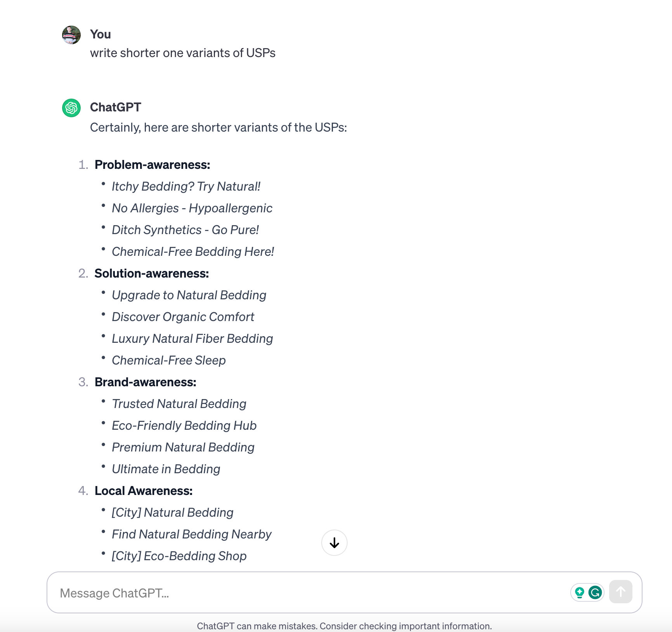This screenshot has height=632, width=672.
Task: Click the 'Solution-awareness:' heading
Action: pos(151,273)
